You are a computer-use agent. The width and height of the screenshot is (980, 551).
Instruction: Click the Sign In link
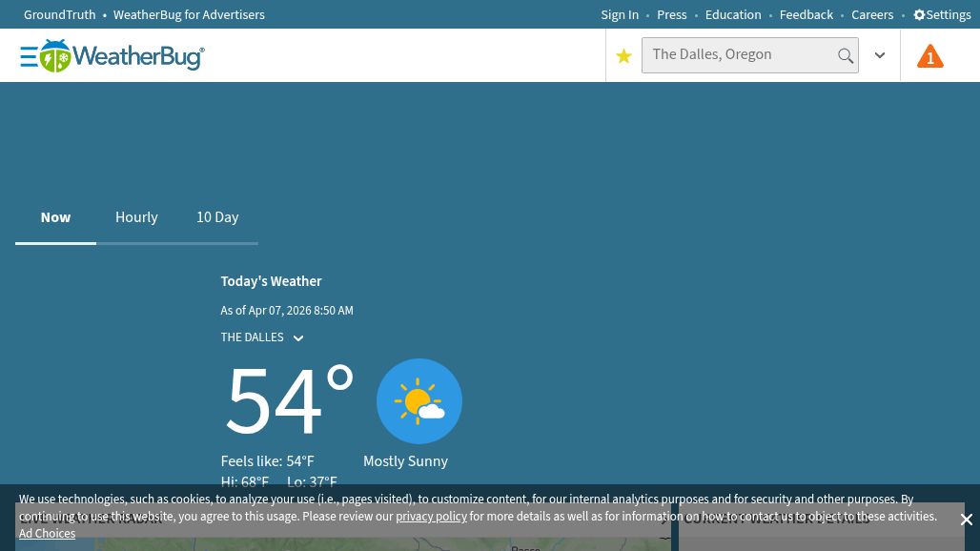point(620,15)
